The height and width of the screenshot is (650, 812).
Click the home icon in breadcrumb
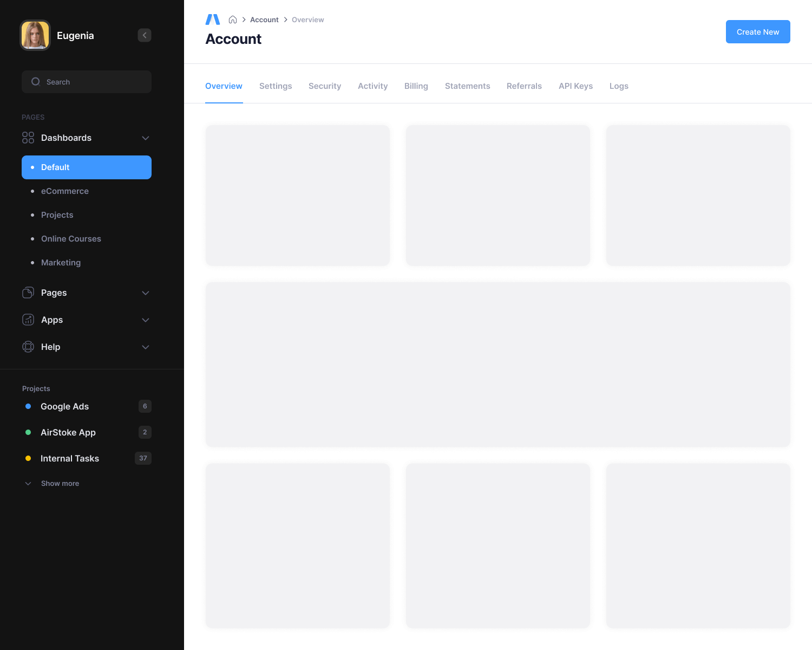coord(233,19)
